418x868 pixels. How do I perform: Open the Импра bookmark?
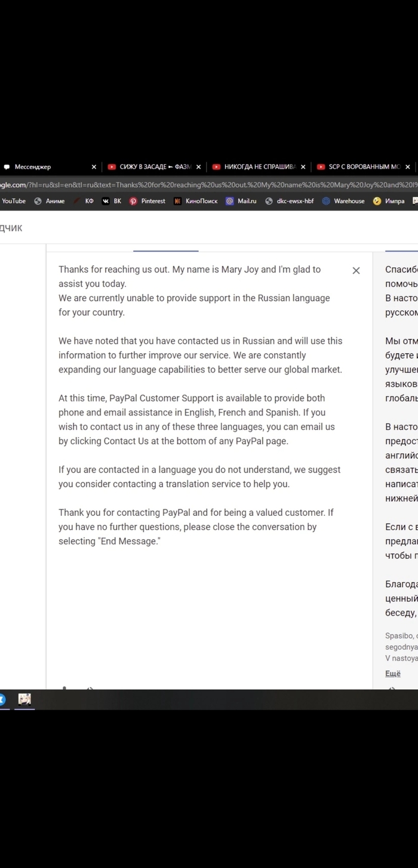[x=389, y=201]
